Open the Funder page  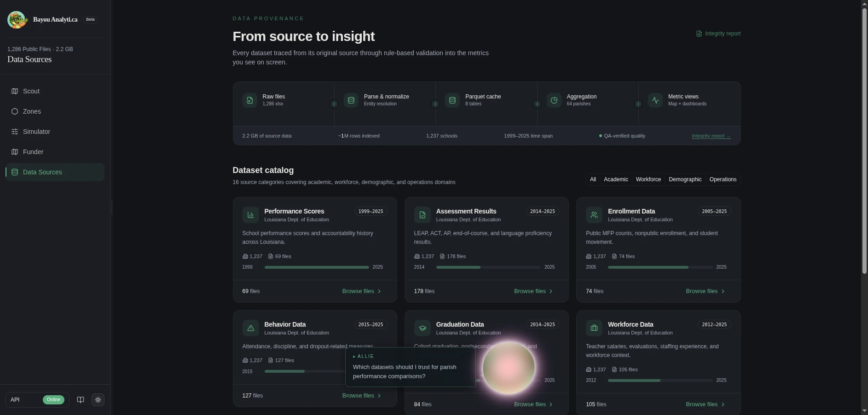click(55, 152)
